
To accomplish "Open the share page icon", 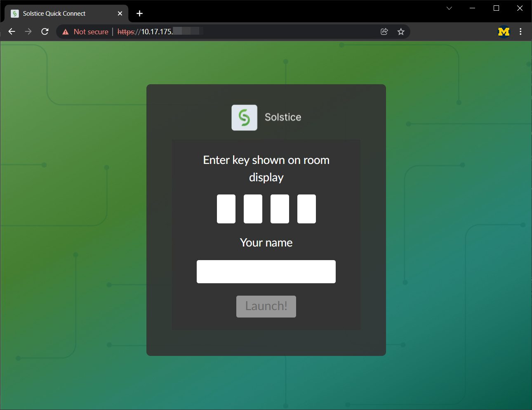I will tap(384, 32).
